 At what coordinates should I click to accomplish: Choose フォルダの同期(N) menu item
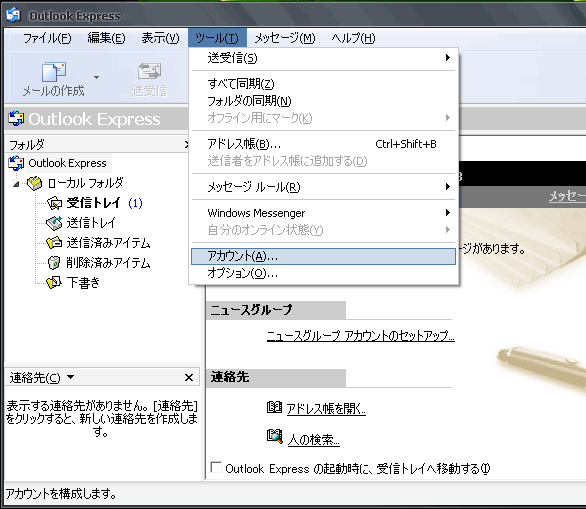pyautogui.click(x=324, y=101)
